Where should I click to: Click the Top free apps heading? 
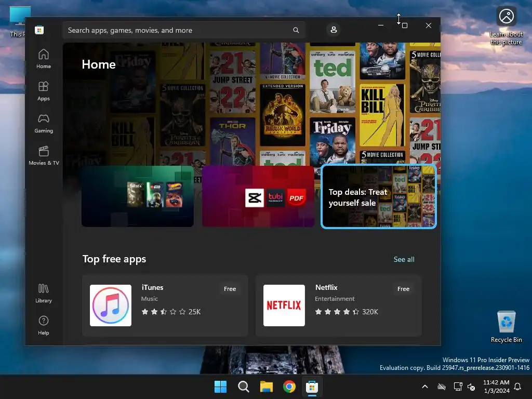pyautogui.click(x=114, y=259)
